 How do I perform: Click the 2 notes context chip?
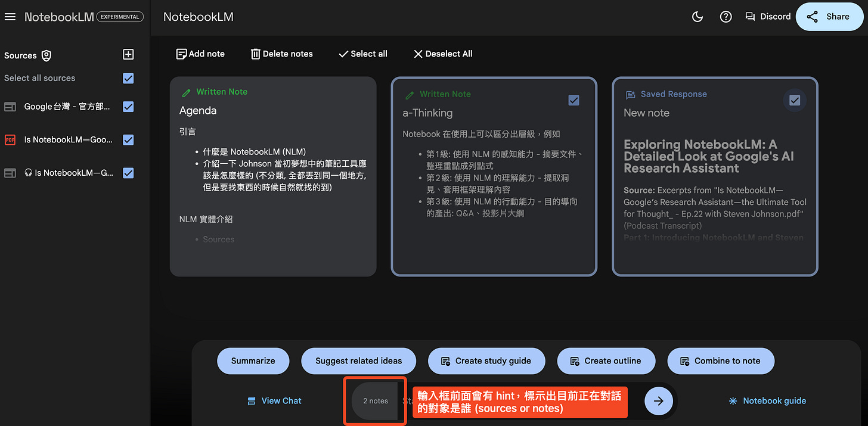(376, 401)
